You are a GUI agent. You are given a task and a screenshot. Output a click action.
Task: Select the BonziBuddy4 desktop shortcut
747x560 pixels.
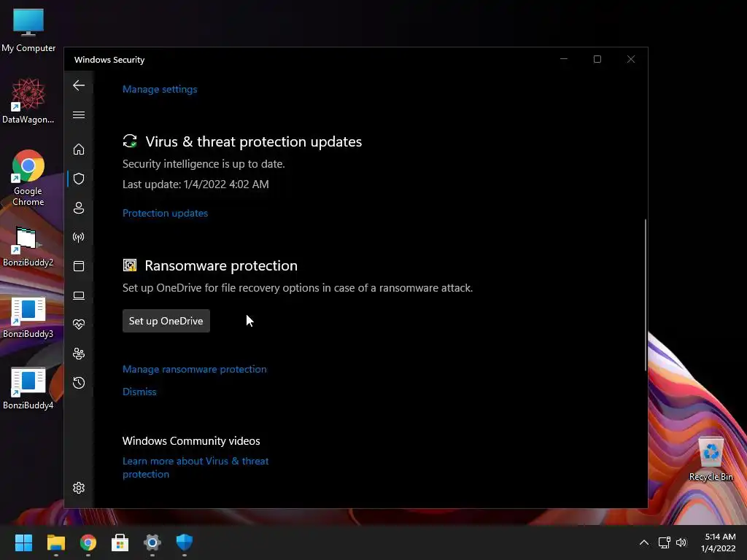(28, 389)
